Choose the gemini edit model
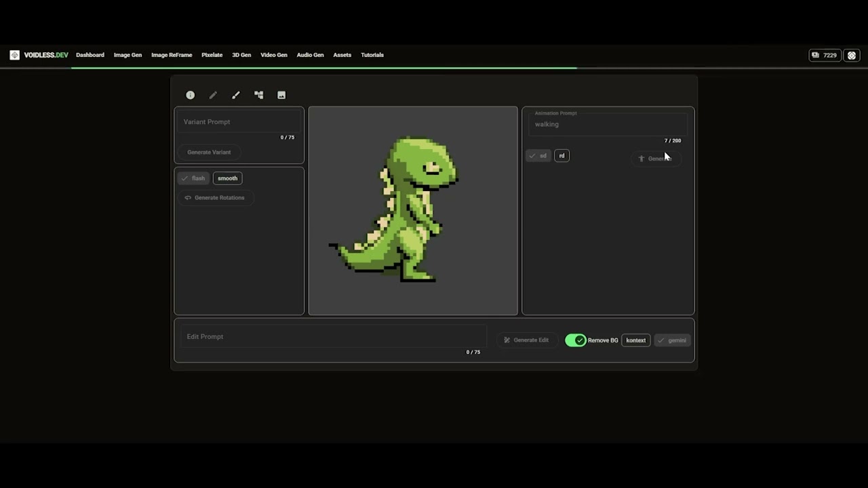The image size is (868, 488). [x=672, y=340]
